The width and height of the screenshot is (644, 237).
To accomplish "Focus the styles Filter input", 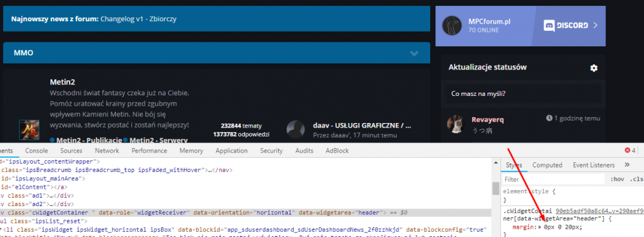I will click(554, 180).
